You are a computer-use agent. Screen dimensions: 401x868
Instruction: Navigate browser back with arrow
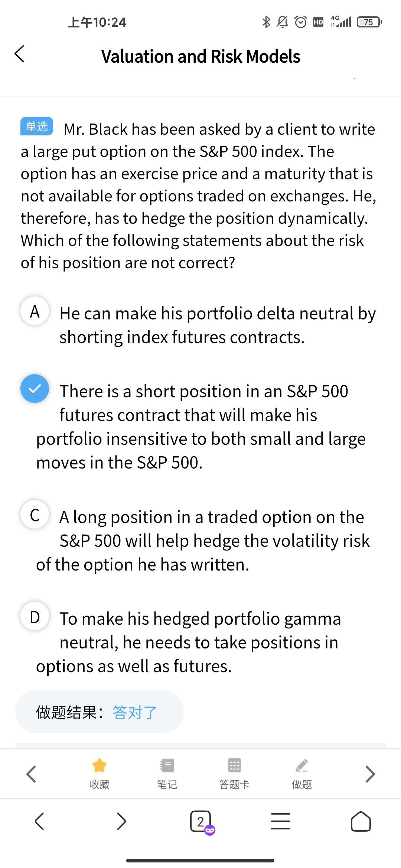39,821
